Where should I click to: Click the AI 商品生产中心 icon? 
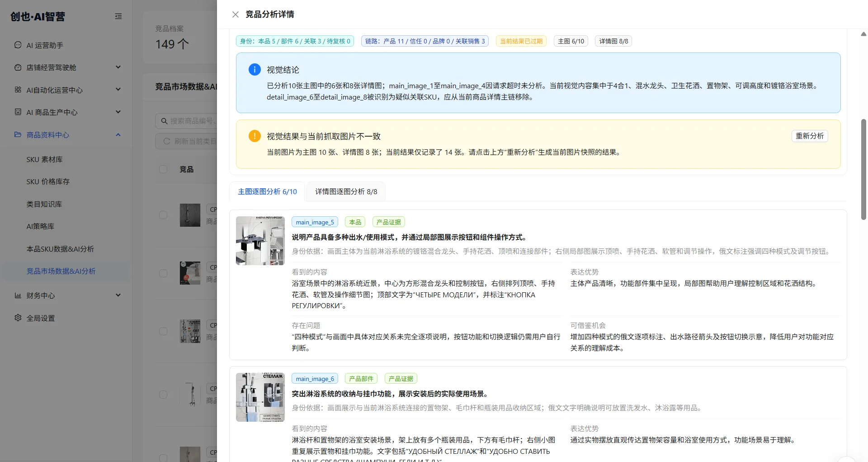click(x=18, y=112)
